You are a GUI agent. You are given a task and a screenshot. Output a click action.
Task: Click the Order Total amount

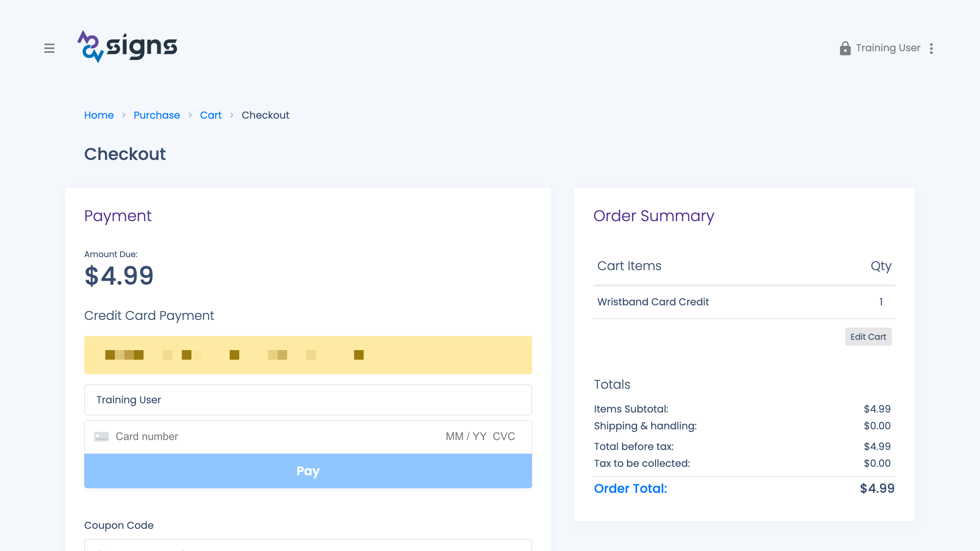coord(878,488)
